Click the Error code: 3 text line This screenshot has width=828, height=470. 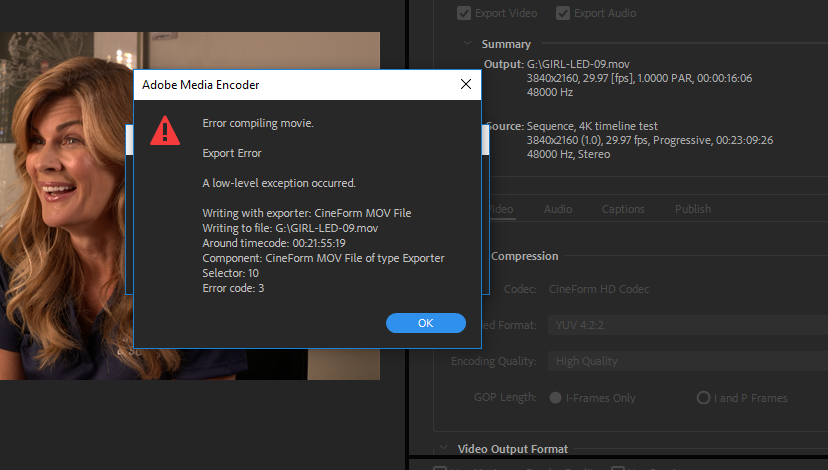[x=233, y=288]
